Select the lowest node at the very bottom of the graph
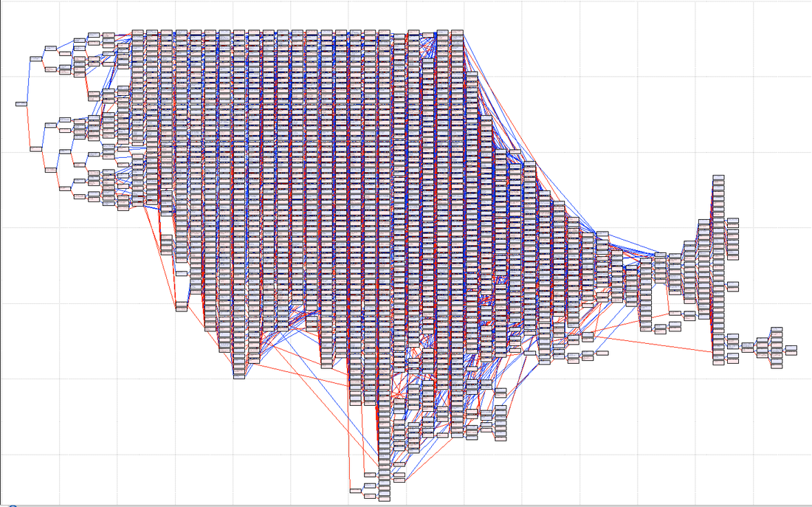The height and width of the screenshot is (507, 812). coord(385,499)
